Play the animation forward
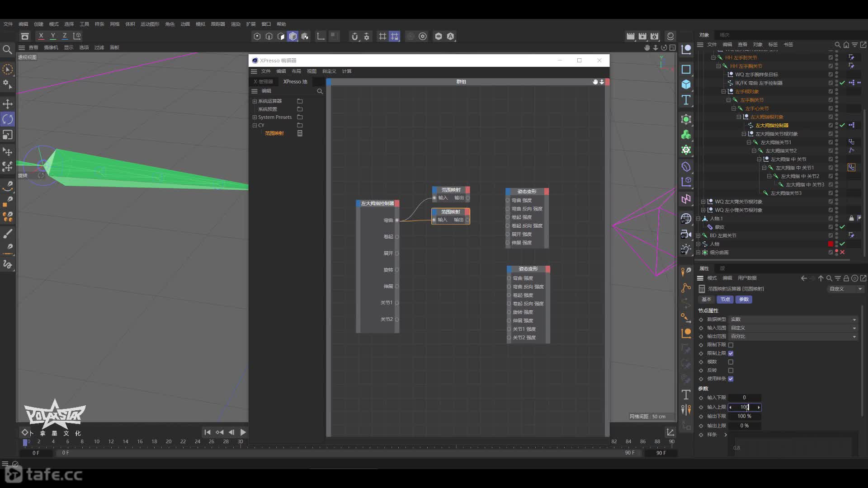 [x=243, y=432]
